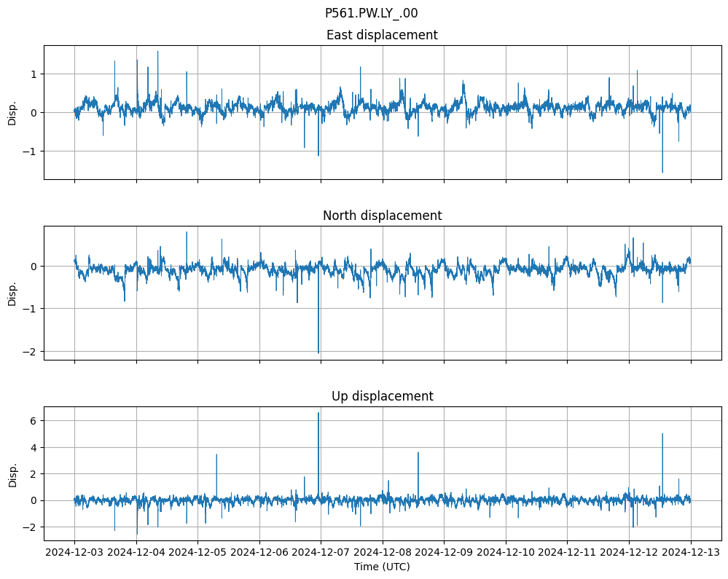Click the Disp. y-axis label of the North plot

(12, 293)
